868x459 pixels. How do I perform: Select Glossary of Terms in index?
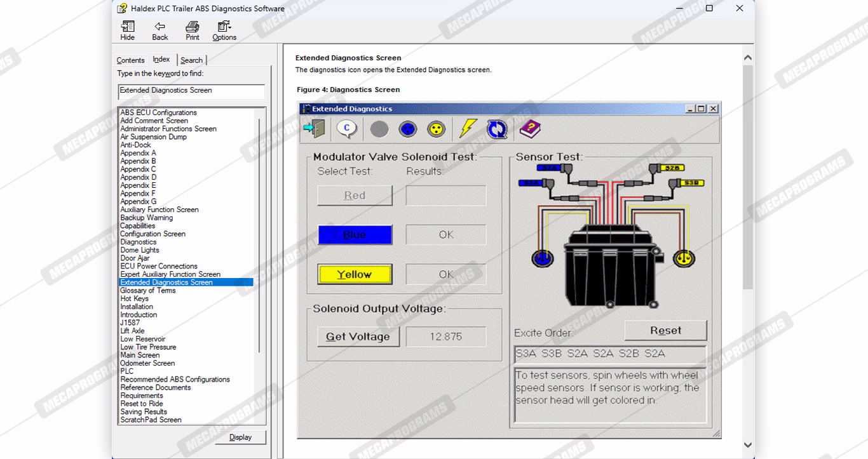[x=148, y=291]
